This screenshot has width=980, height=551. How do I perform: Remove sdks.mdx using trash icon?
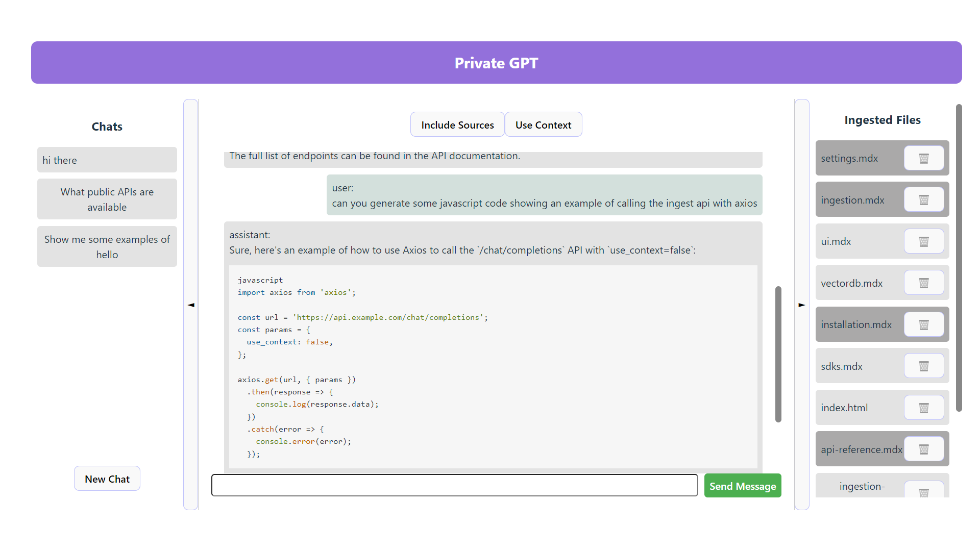pos(923,366)
